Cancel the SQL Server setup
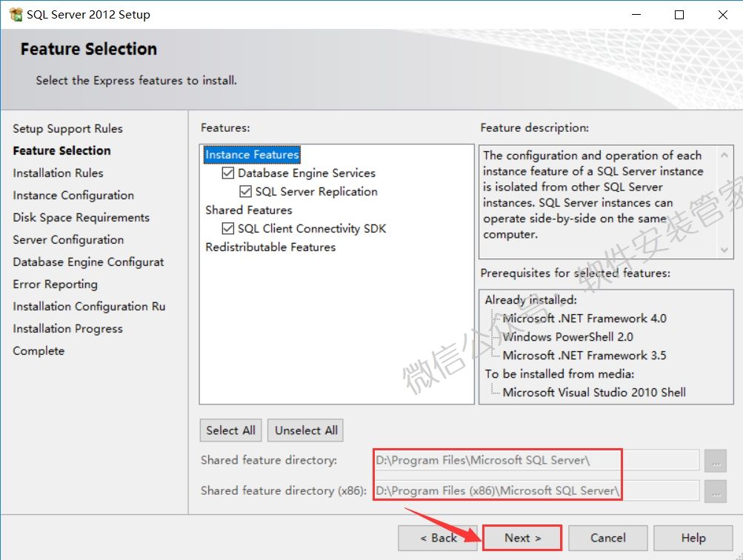Image resolution: width=743 pixels, height=560 pixels. (x=608, y=538)
